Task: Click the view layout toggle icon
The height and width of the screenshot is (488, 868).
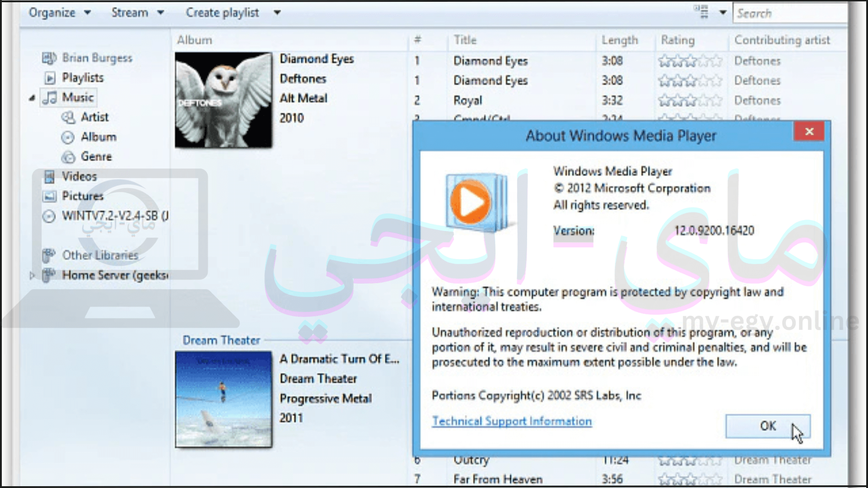Action: [x=702, y=11]
